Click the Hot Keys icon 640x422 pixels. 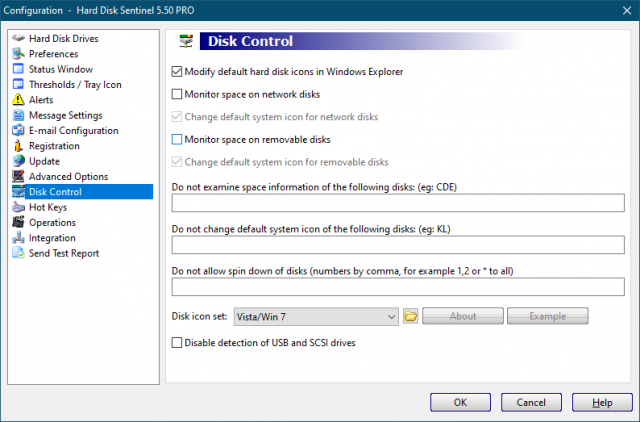(18, 207)
